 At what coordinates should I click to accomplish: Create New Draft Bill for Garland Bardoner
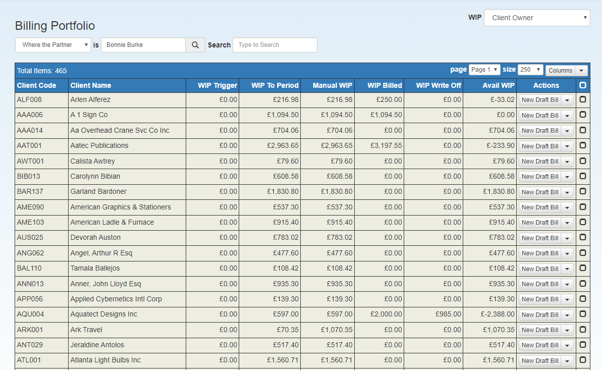point(540,192)
